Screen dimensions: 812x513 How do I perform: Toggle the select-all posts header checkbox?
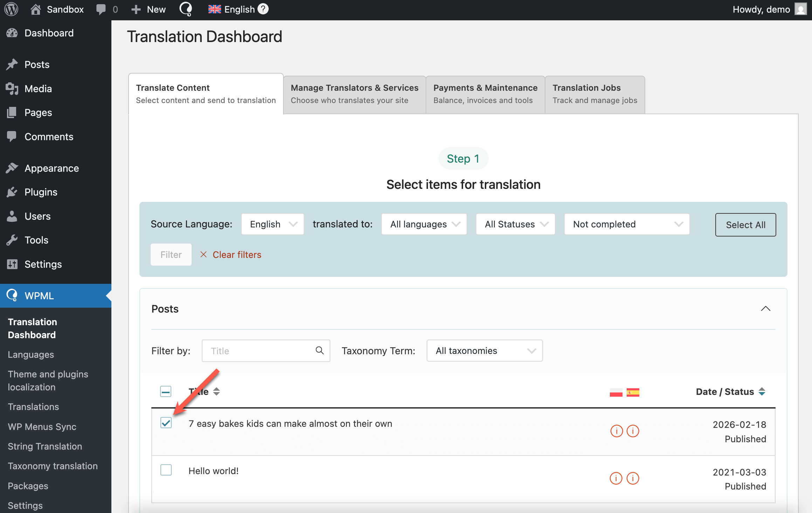point(166,391)
